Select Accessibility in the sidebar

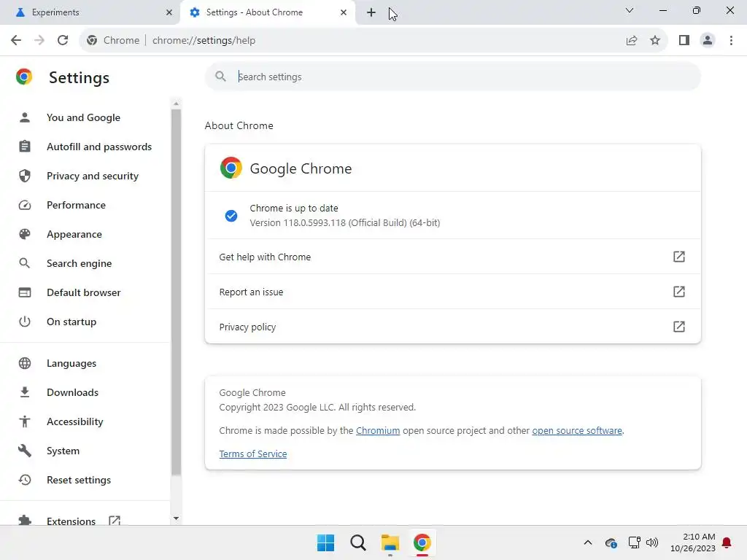tap(75, 422)
